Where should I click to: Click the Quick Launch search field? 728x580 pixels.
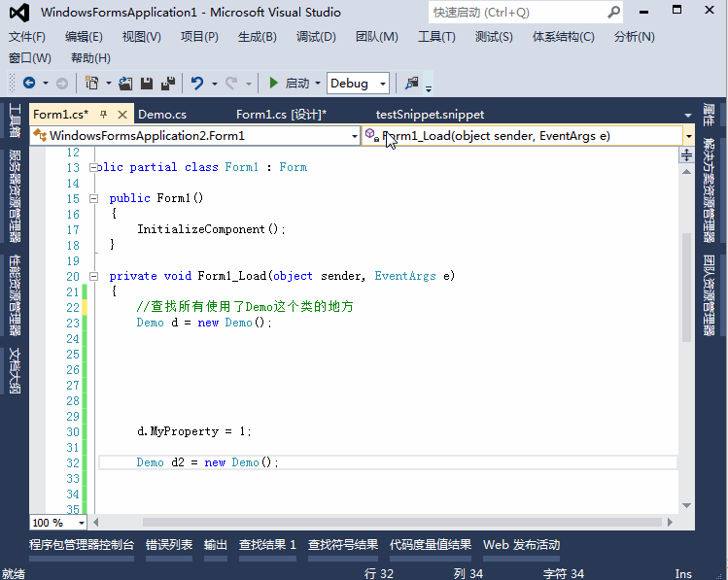(515, 13)
